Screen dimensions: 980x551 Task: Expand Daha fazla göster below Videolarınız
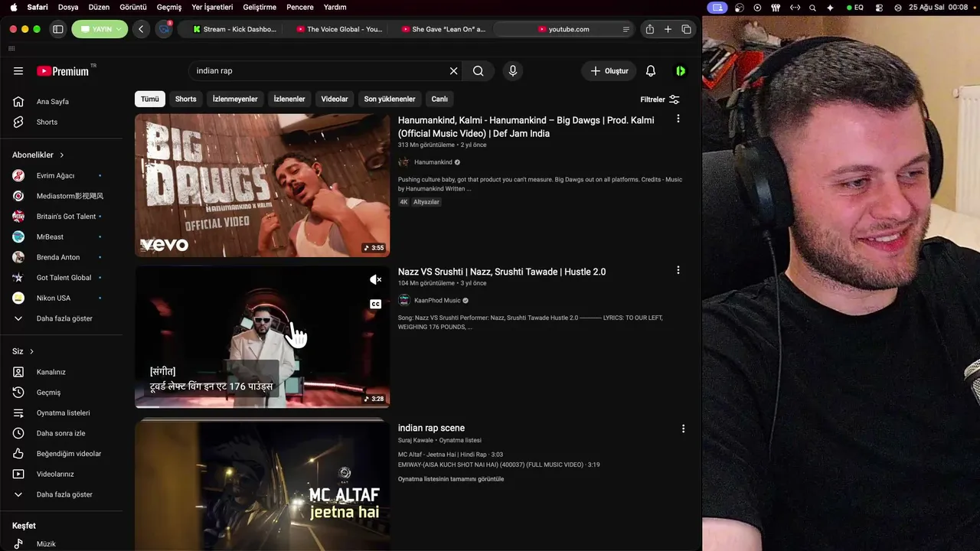point(64,494)
